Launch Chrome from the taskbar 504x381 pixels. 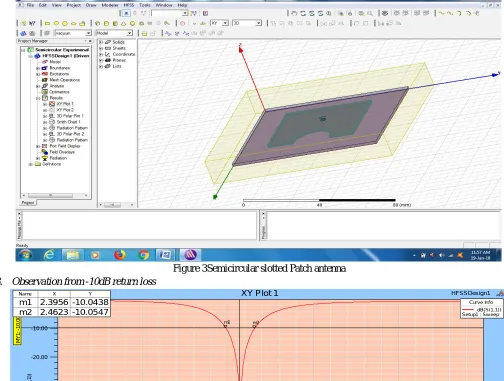tap(144, 255)
